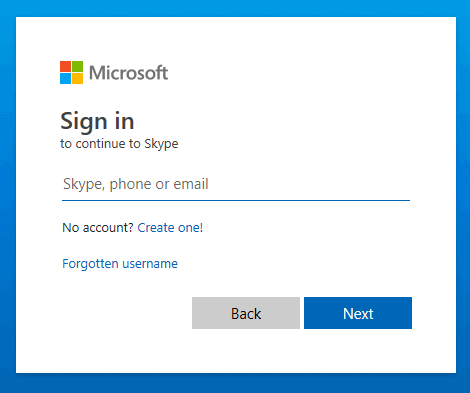This screenshot has width=470, height=393.
Task: Click the Microsoft wordmark text
Action: (x=129, y=73)
